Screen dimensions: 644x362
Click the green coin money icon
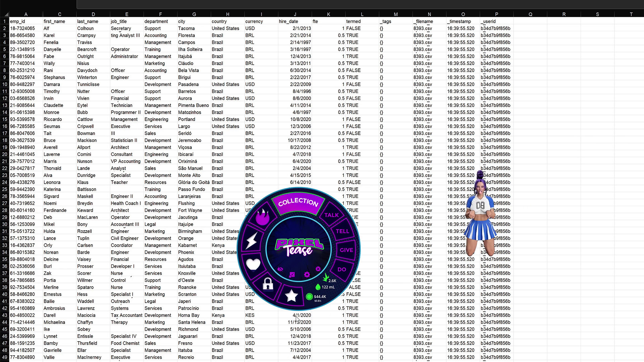[309, 297]
